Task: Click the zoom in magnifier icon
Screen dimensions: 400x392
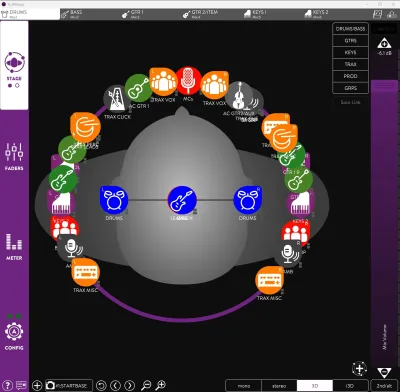Action: click(161, 385)
